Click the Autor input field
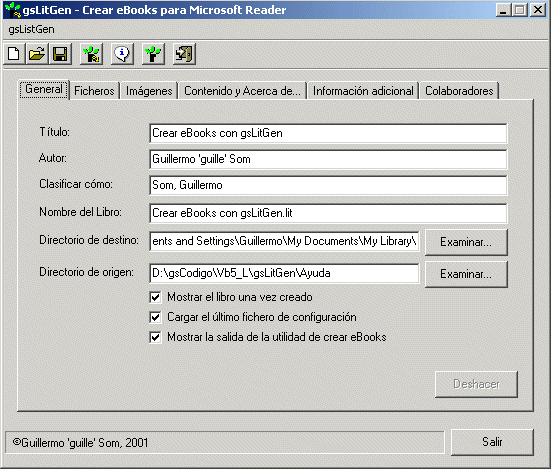 pos(328,159)
